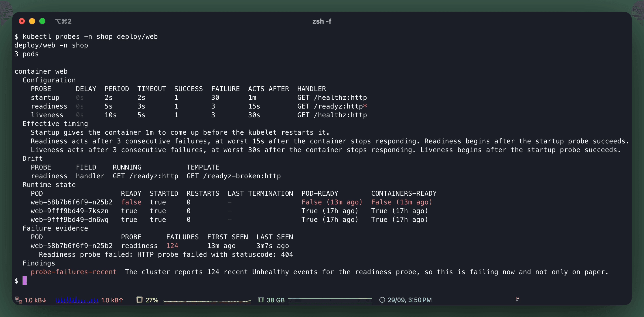Click the 'zsh -f' window title

click(322, 21)
